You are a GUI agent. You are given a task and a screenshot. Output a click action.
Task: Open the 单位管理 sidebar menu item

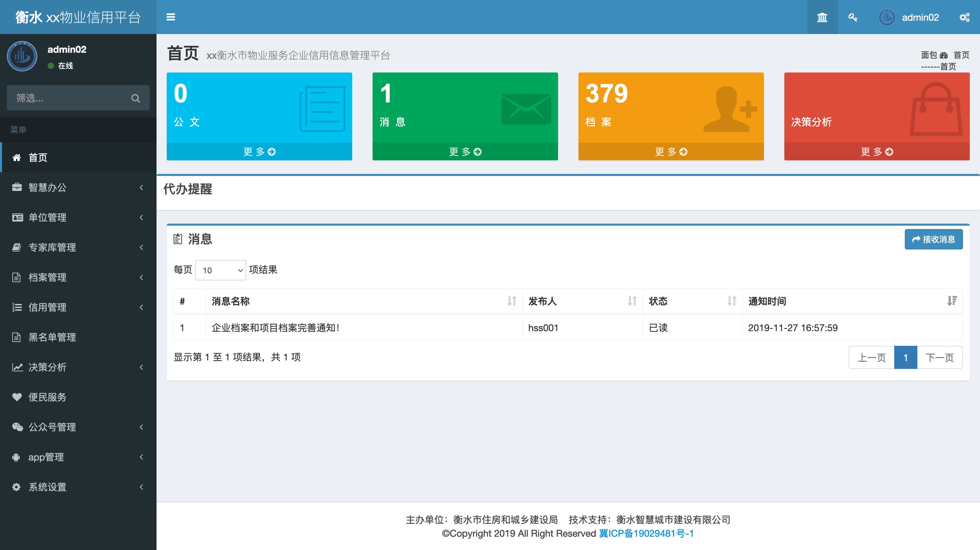pos(78,217)
